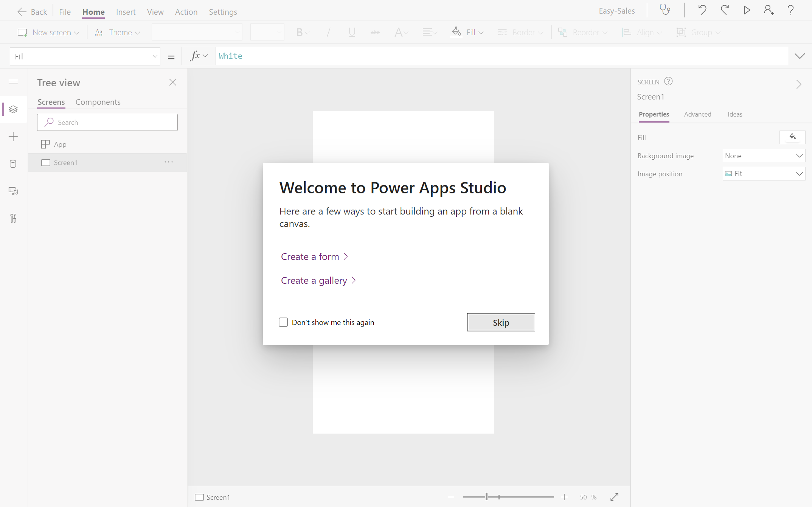Open the Data sources cylinder icon
812x507 pixels.
[x=13, y=164]
